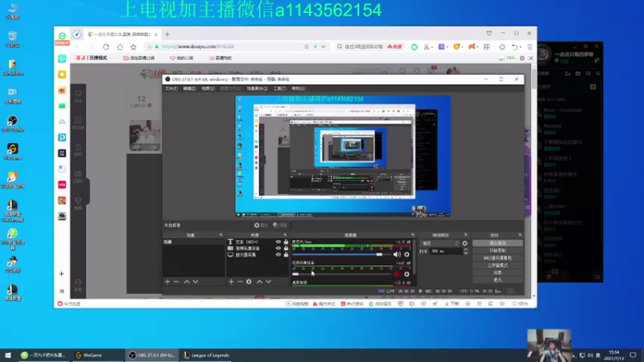This screenshot has width=644, height=362.
Task: Move scene up in Scenes panel
Action: pos(187,282)
